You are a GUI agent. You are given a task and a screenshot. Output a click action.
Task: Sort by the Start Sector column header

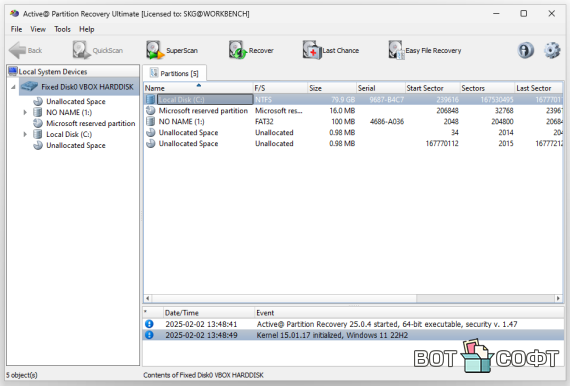pyautogui.click(x=432, y=88)
